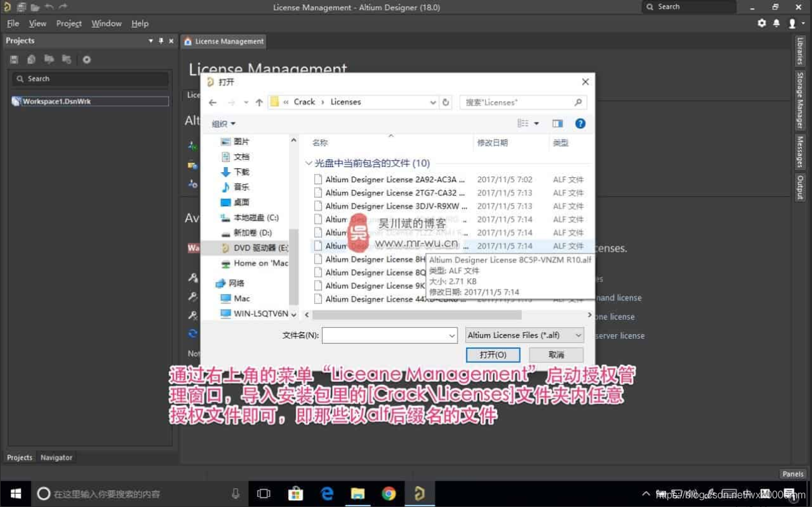Click the 取消 button
The height and width of the screenshot is (507, 812).
pyautogui.click(x=556, y=355)
